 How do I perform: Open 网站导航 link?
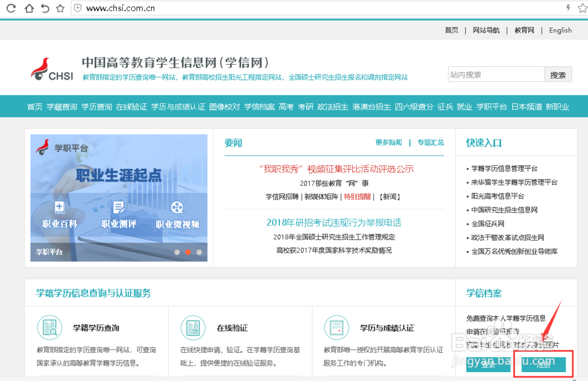[486, 31]
